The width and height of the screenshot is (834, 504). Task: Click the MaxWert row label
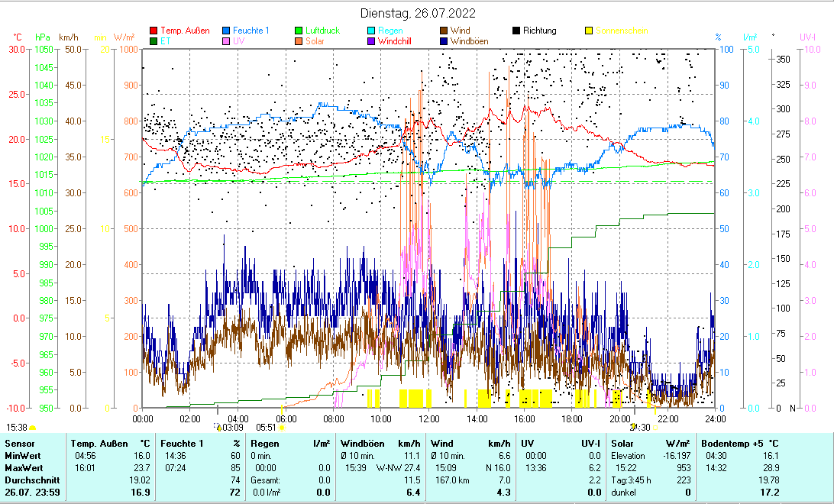point(22,467)
